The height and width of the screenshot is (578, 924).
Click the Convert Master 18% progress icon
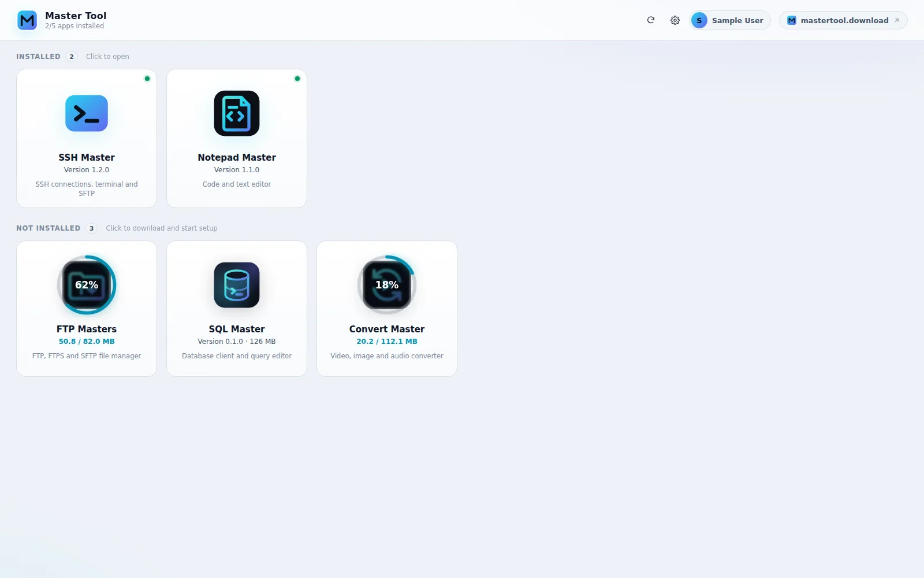click(x=387, y=285)
